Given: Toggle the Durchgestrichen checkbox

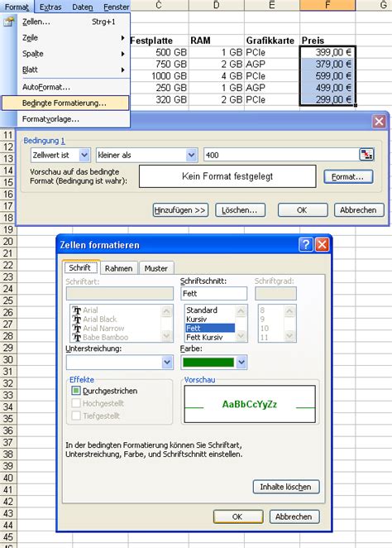Looking at the screenshot, I should coord(76,391).
